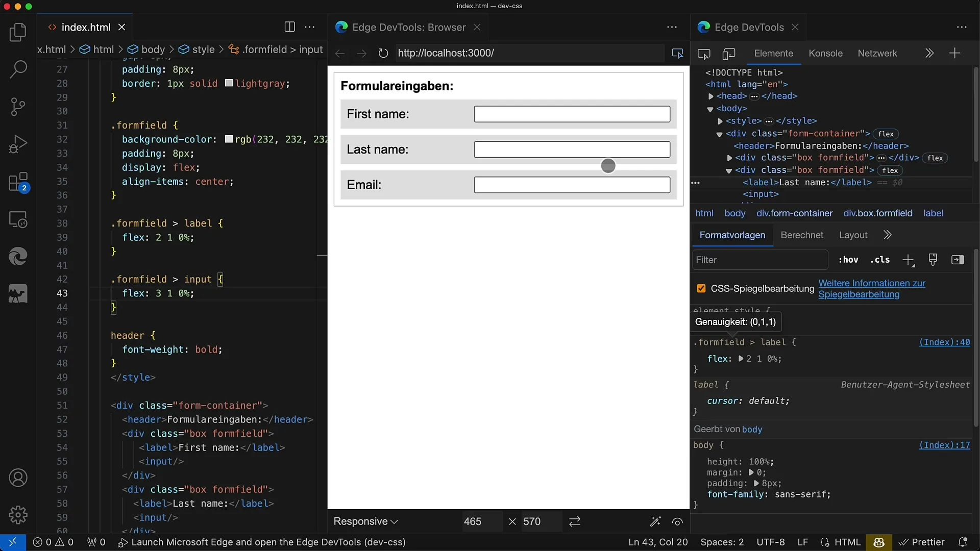Open emulate CSS media features wand
Image resolution: width=980 pixels, height=551 pixels.
(x=655, y=521)
